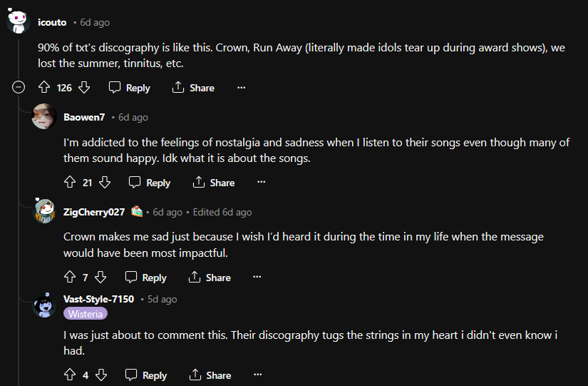The width and height of the screenshot is (588, 386).
Task: Open more options for ZigCherry027's comment
Action: 257,278
